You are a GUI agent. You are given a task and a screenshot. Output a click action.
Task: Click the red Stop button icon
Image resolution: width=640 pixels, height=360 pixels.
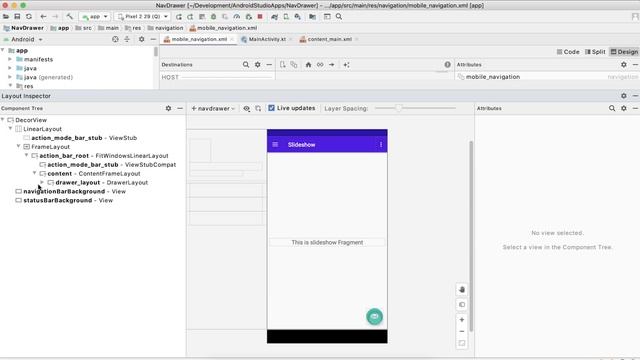[x=260, y=17]
